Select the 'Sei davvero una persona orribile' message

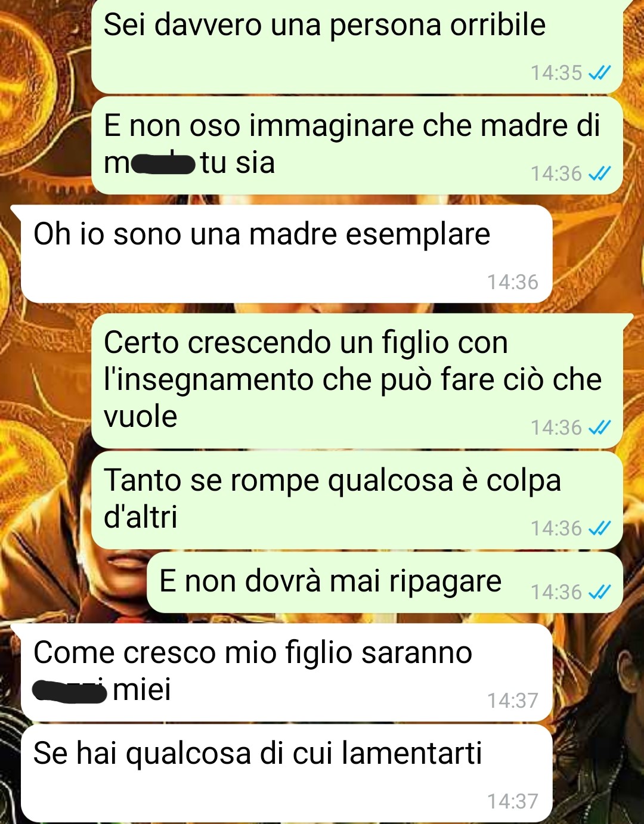(358, 47)
